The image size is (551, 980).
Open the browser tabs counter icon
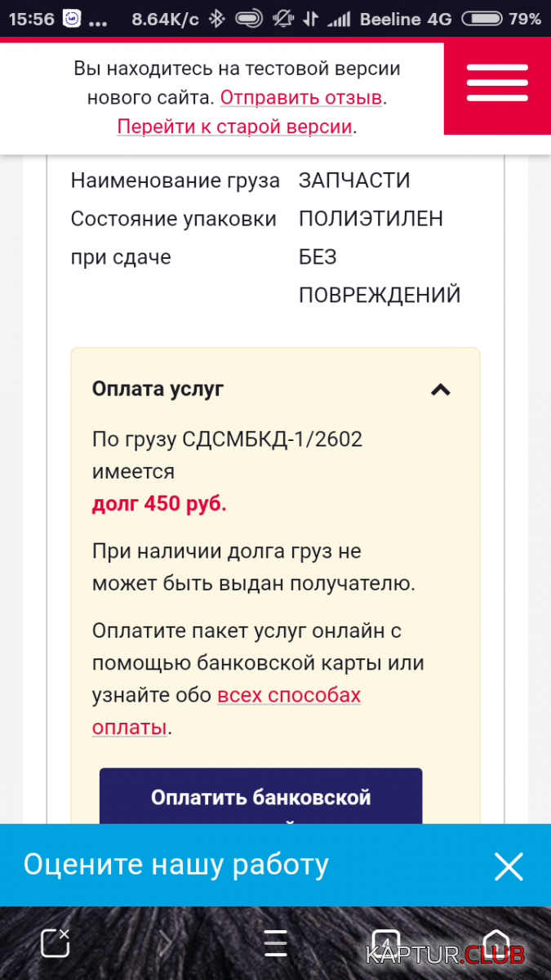pyautogui.click(x=386, y=943)
